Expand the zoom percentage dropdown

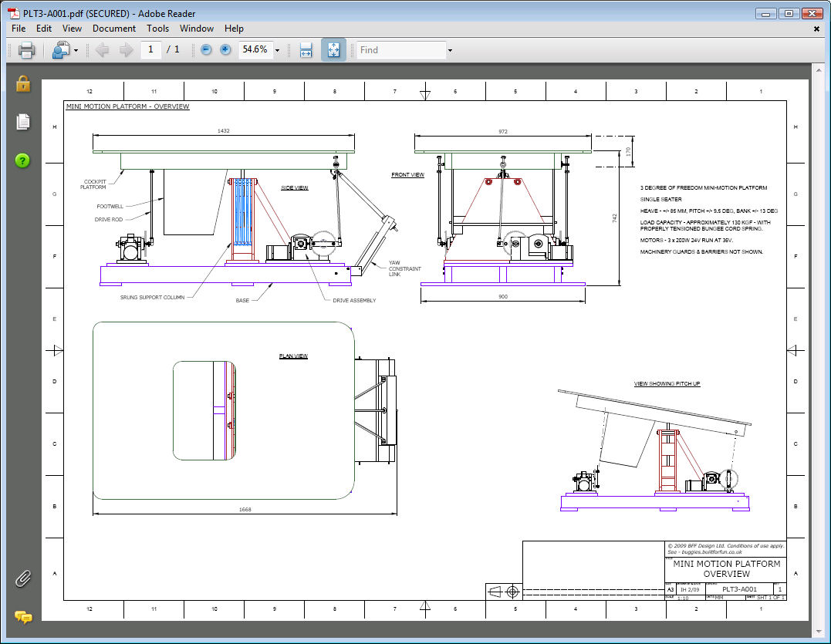click(x=277, y=50)
